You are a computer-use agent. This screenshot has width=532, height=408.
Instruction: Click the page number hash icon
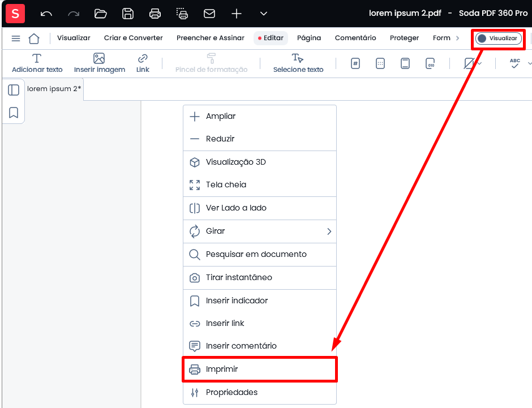pos(355,63)
